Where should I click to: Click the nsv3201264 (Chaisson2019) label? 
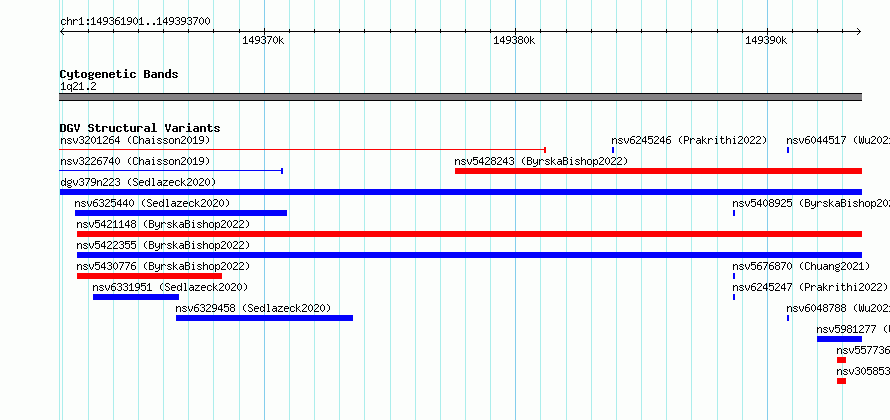135,140
